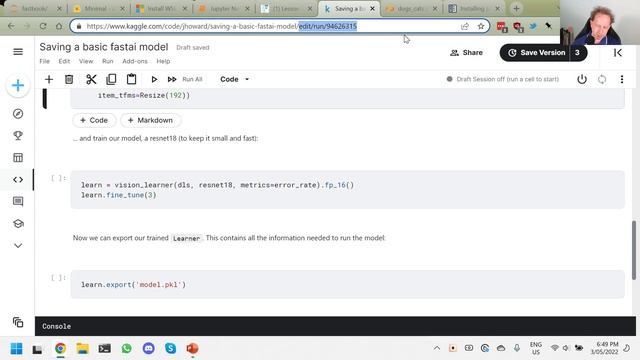Open the Code cell type dropdown
This screenshot has height=360, width=640.
234,79
